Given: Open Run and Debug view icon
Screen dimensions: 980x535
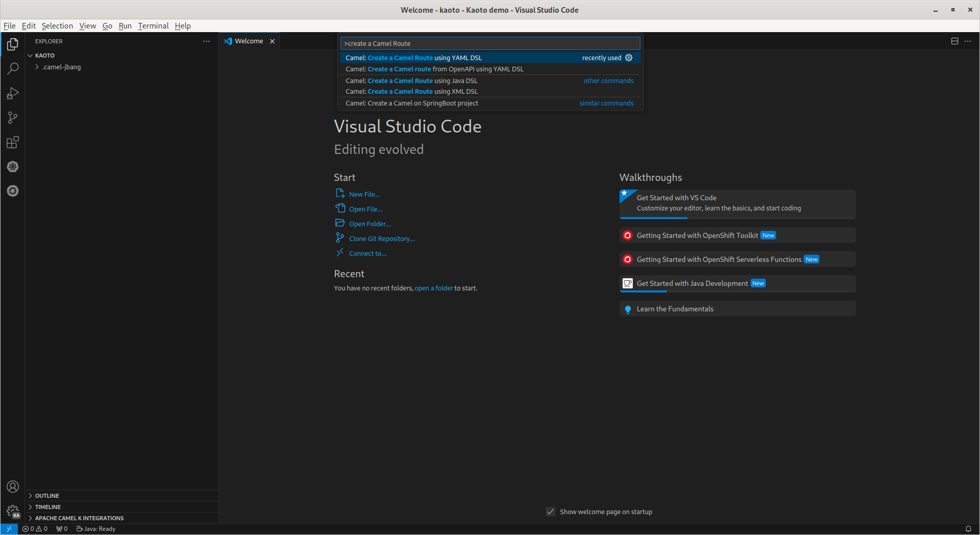Looking at the screenshot, I should coord(13,93).
